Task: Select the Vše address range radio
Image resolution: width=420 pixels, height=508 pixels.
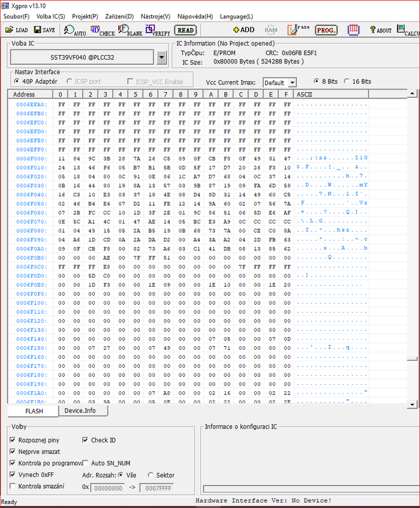Action: click(121, 475)
